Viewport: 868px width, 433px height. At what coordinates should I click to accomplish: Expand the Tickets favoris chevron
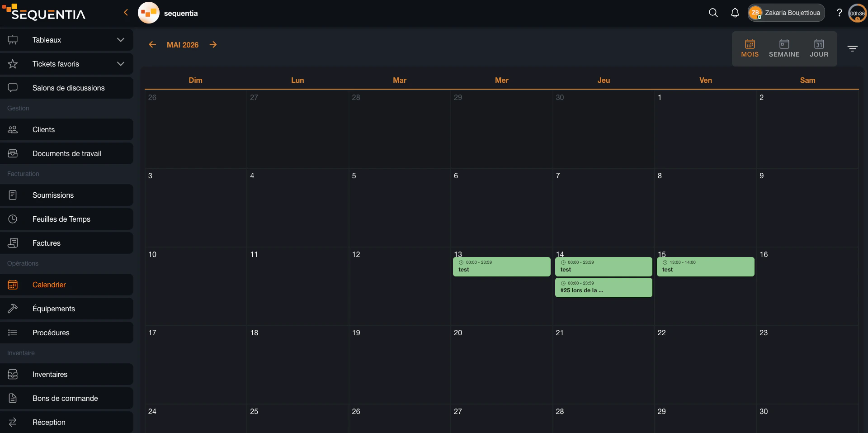tap(121, 64)
